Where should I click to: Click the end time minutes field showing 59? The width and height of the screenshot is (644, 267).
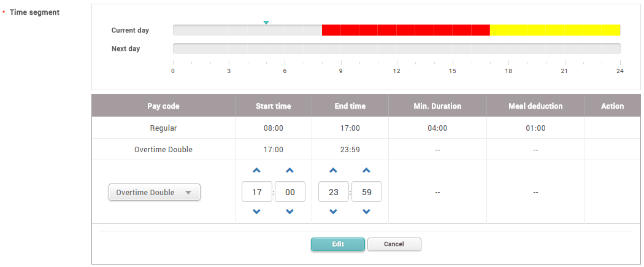367,192
